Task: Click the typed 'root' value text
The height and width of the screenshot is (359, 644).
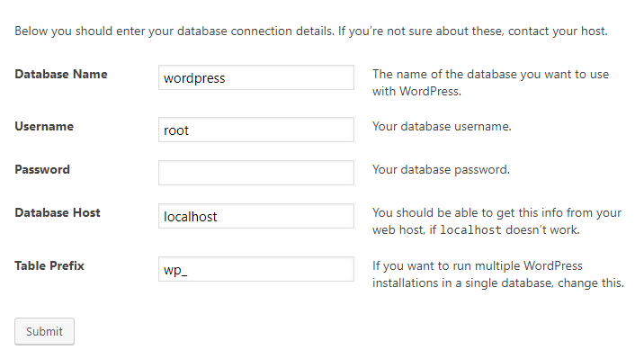Action: pos(176,130)
